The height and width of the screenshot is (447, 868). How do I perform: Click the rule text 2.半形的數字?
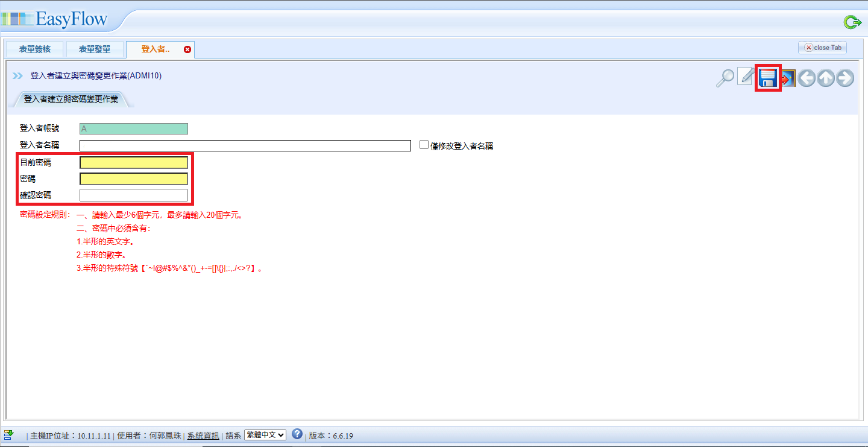click(x=101, y=255)
